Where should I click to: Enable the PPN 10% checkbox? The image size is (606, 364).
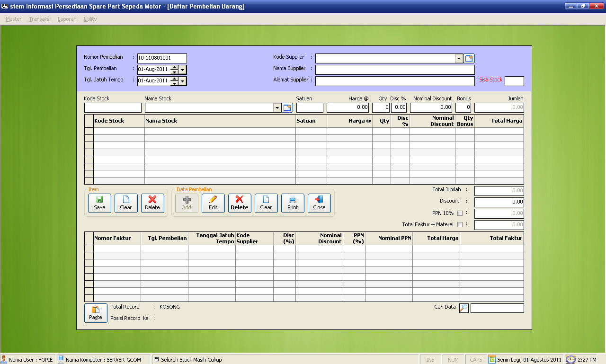click(460, 213)
